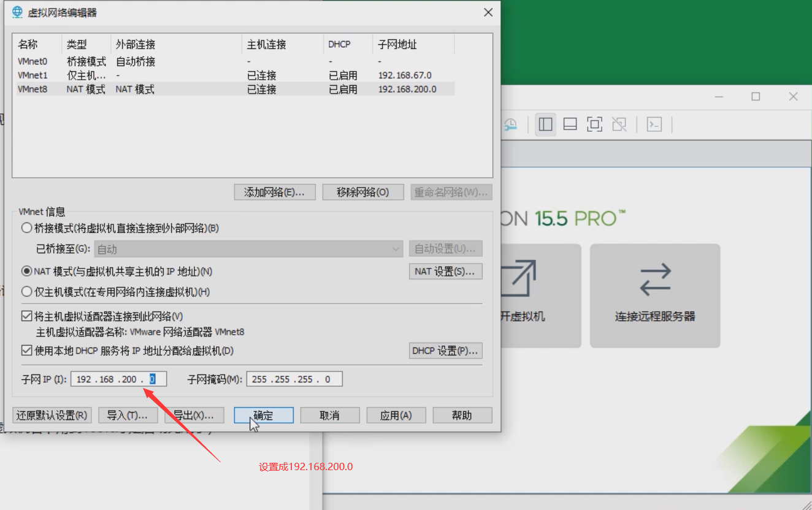Select the 桥接模式 radio button
This screenshot has height=510, width=812.
pos(26,227)
